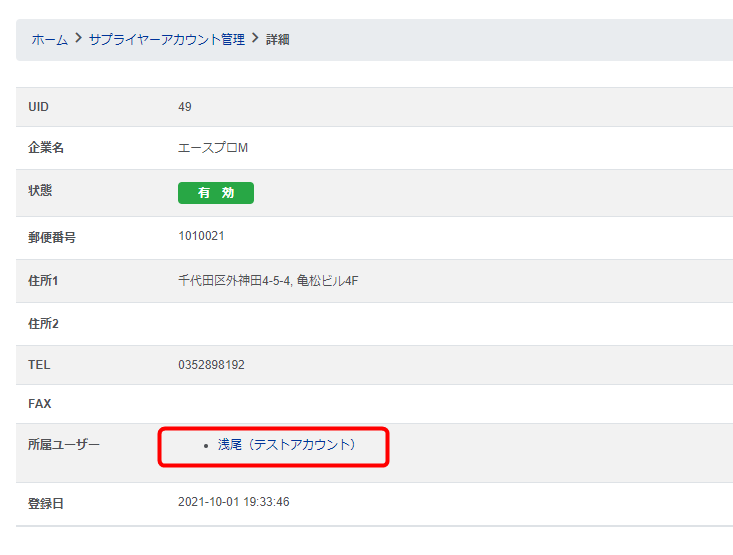Click the 詳細 breadcrumb item
Viewport: 733px width, 555px height.
click(x=278, y=40)
